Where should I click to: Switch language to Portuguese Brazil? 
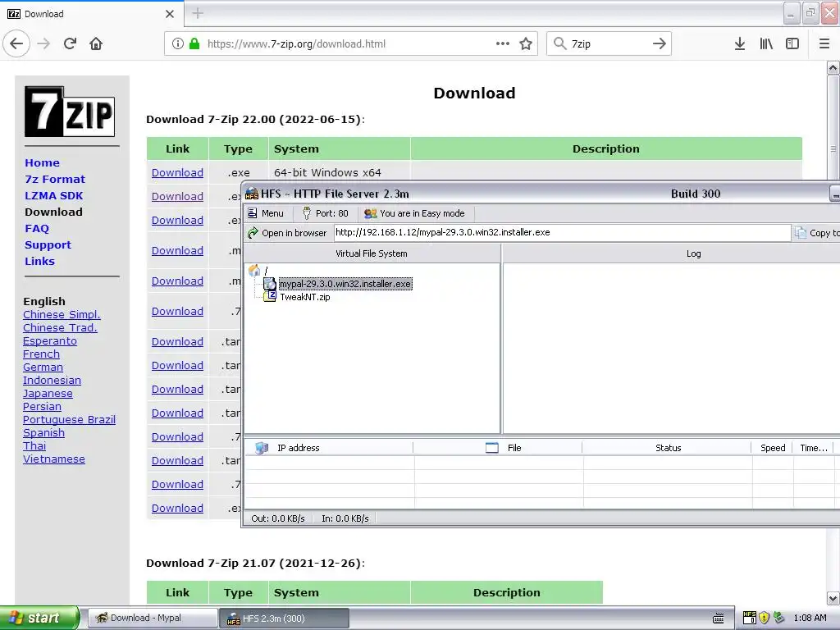click(69, 419)
